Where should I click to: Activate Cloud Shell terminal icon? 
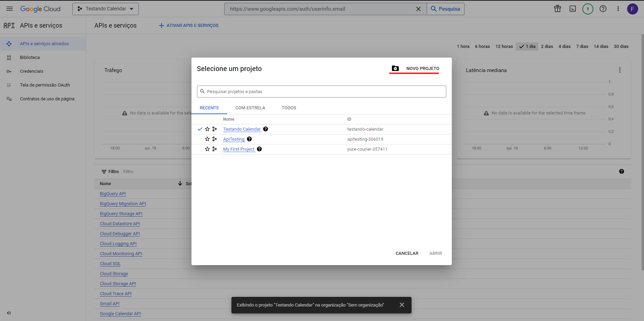(x=572, y=9)
